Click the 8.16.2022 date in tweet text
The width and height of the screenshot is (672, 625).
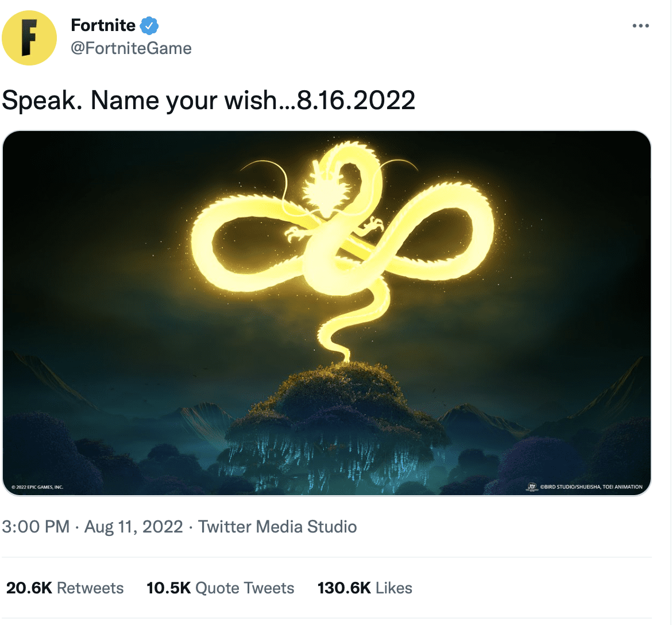pos(356,101)
